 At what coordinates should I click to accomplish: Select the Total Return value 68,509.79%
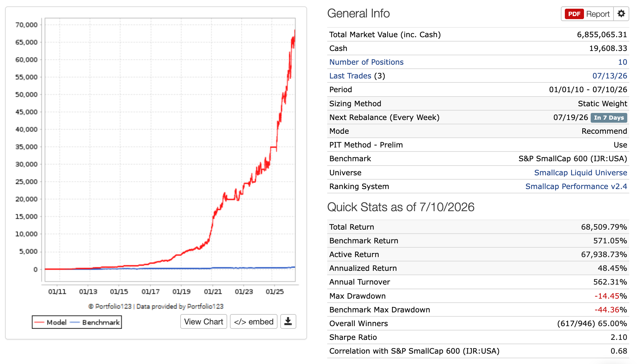coord(604,227)
